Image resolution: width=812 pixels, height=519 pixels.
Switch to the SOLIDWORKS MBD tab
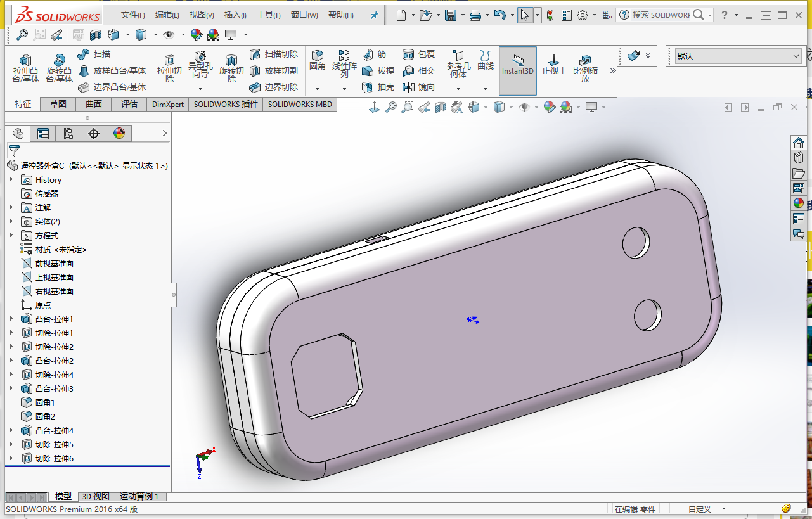[x=300, y=104]
